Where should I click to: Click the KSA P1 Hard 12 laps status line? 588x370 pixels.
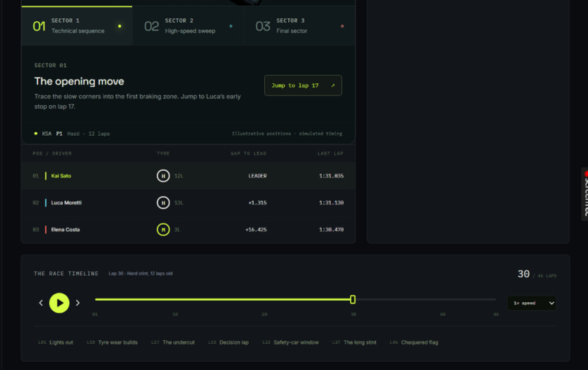point(72,134)
